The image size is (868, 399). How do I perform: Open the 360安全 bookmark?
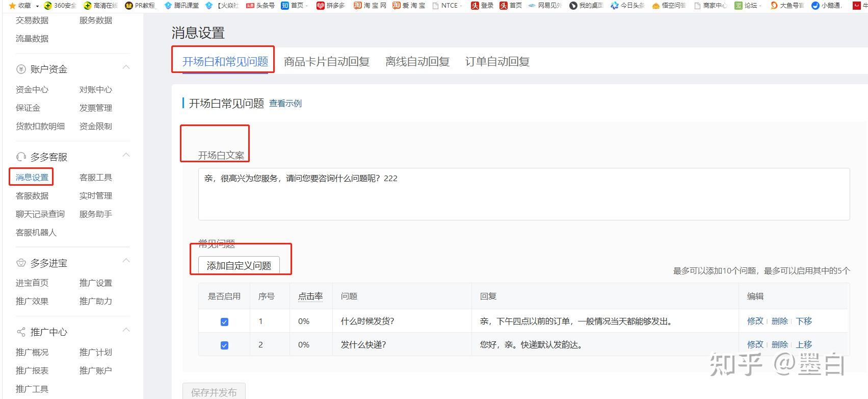(x=60, y=6)
